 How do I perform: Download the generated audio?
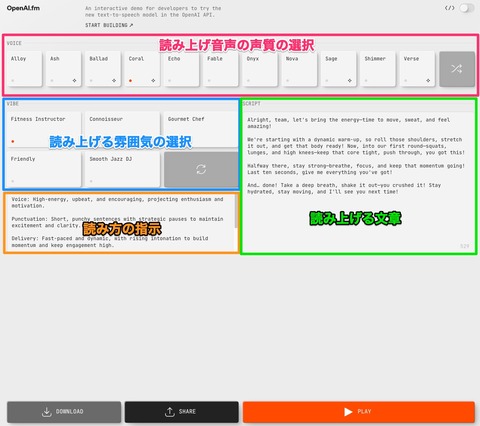tap(64, 412)
